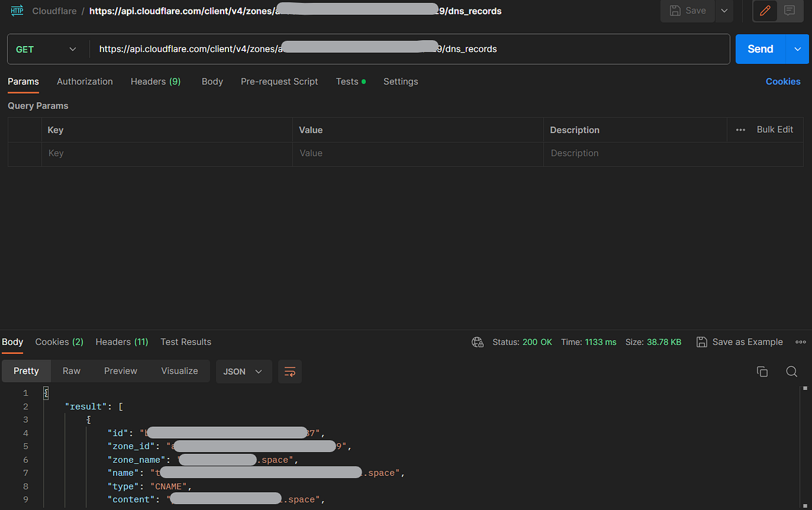812x510 pixels.
Task: Toggle line wrapping in the response body
Action: pyautogui.click(x=290, y=371)
